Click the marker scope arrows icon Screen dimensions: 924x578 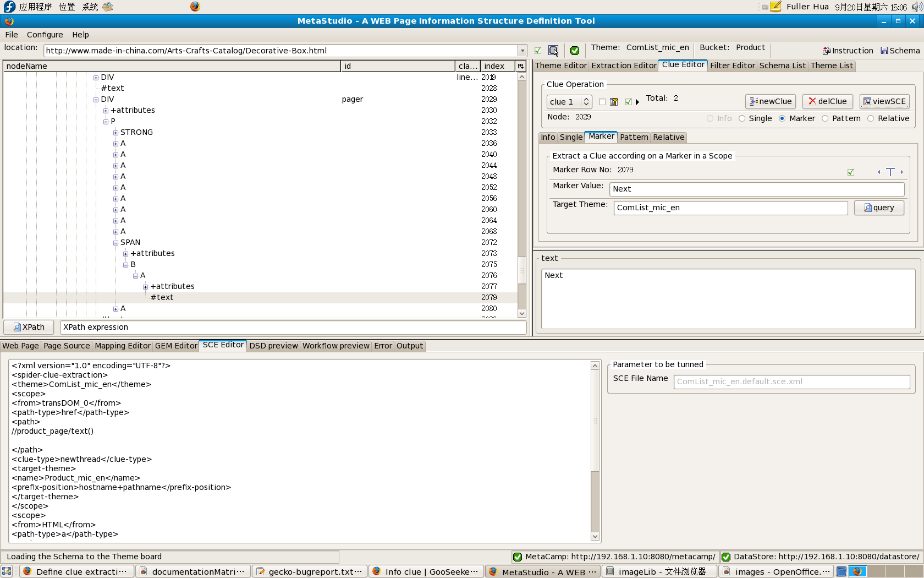pos(890,172)
